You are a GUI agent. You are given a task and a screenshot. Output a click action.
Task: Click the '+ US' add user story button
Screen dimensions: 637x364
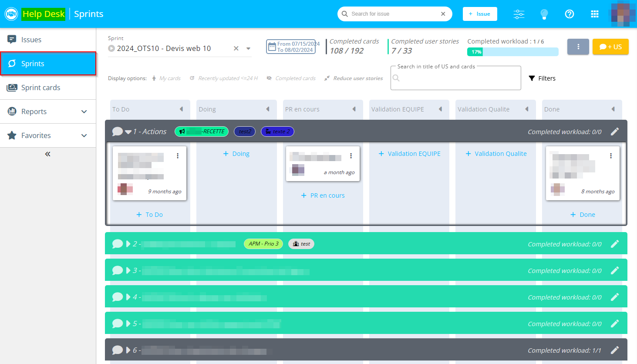[610, 47]
